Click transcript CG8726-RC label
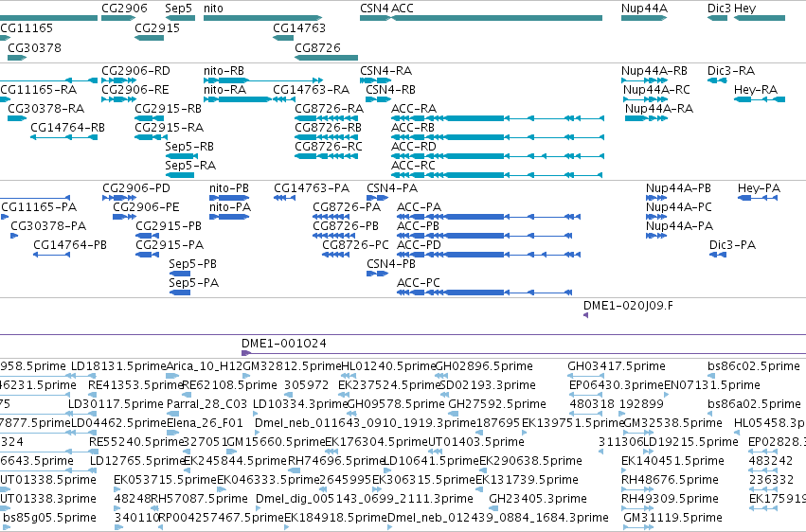The height and width of the screenshot is (532, 806). (329, 147)
